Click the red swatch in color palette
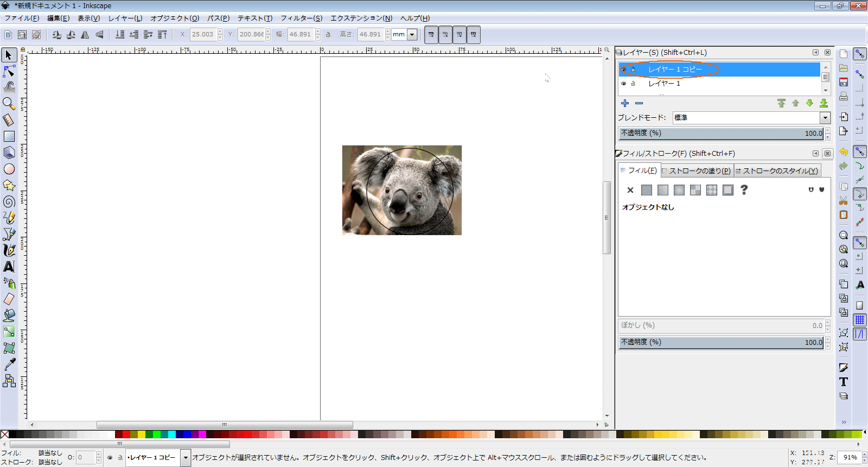Screen dimensions: 868x467 pyautogui.click(x=126, y=434)
